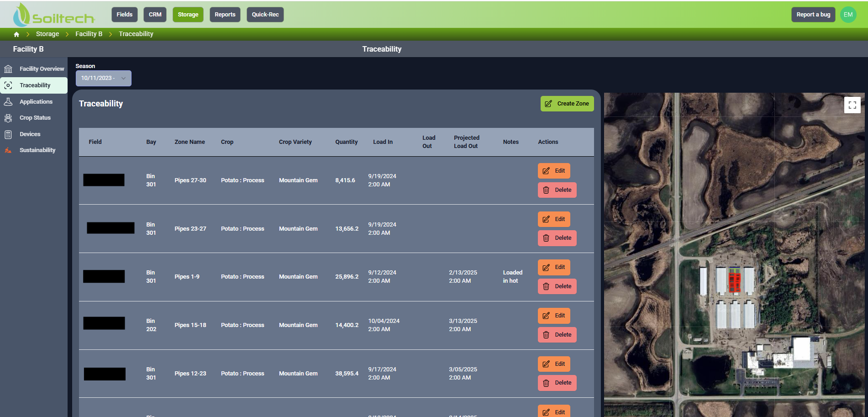This screenshot has height=417, width=868.
Task: Click the Facility Overview building icon
Action: point(8,69)
